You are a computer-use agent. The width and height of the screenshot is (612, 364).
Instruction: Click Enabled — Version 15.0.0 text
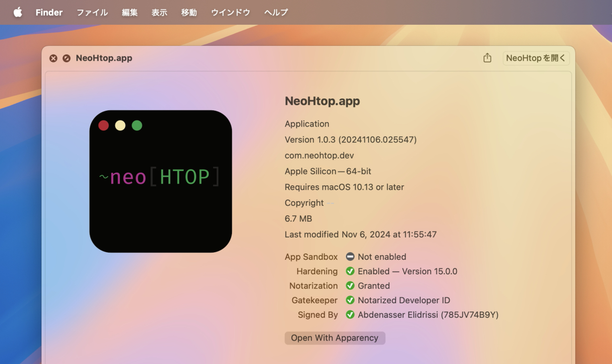[407, 271]
